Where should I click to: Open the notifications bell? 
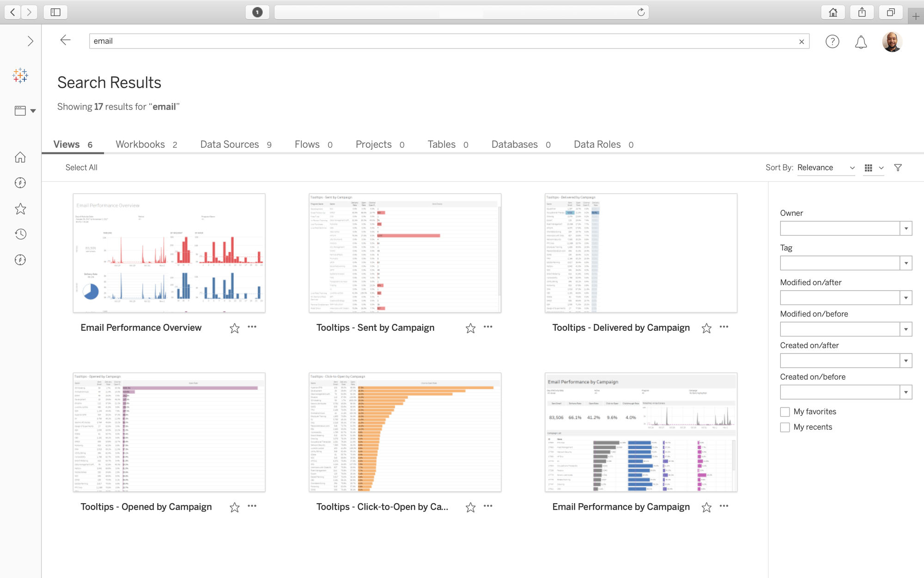861,42
